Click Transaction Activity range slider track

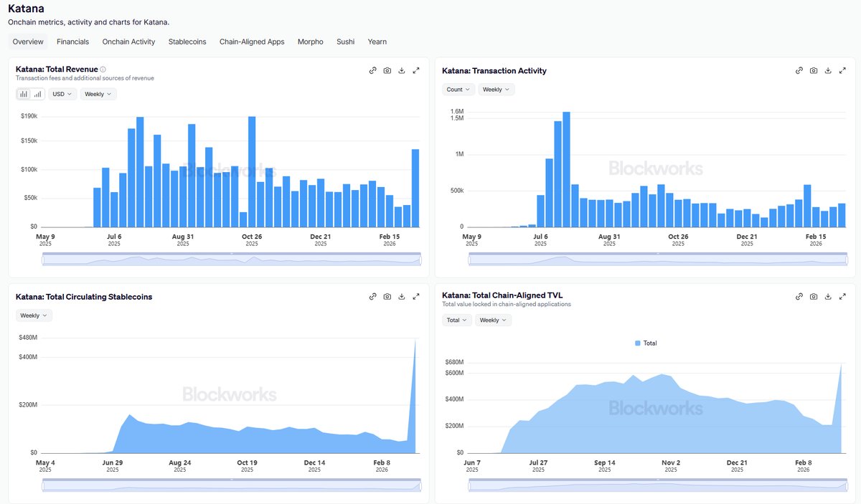[657, 260]
